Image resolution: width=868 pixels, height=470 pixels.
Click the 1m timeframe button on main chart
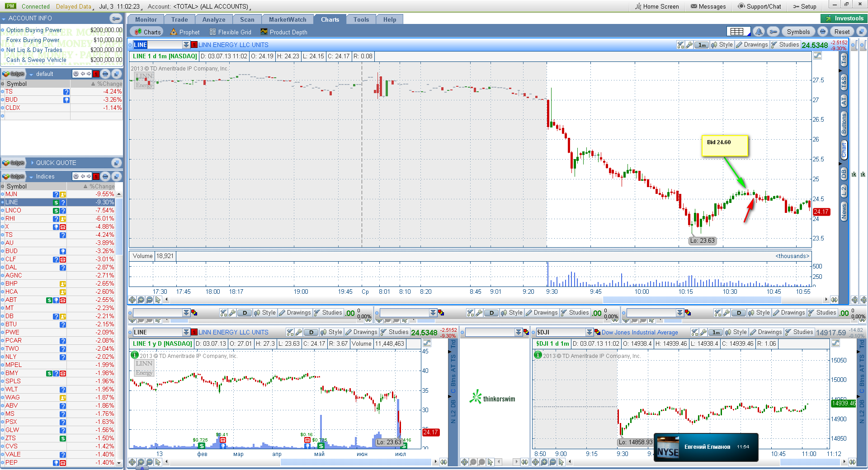click(702, 45)
